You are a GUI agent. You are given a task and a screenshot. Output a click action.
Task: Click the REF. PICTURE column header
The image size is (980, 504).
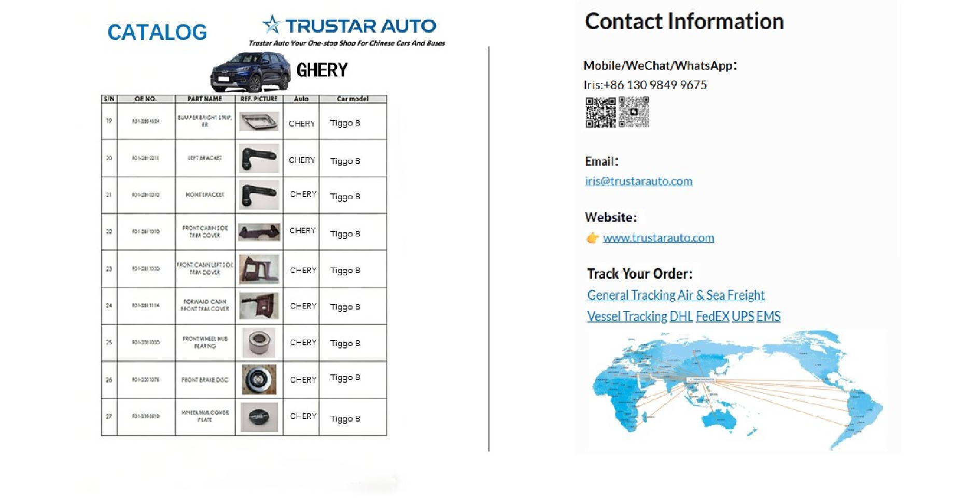point(259,99)
